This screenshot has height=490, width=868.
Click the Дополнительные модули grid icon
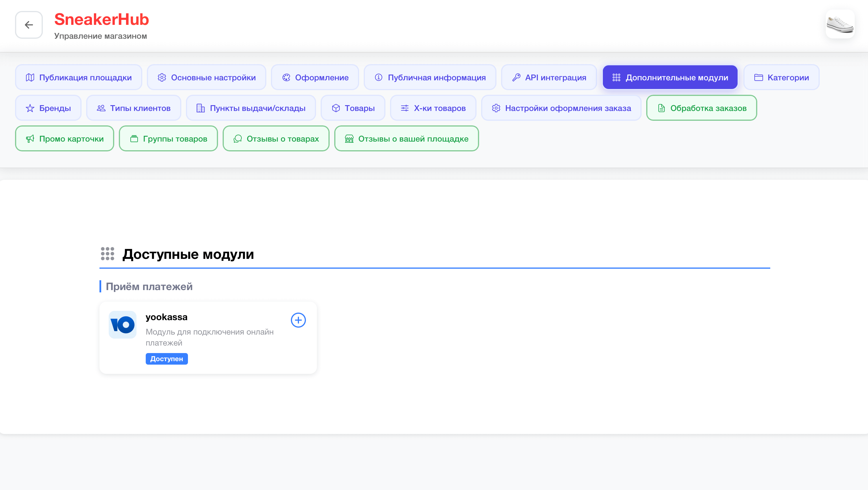pos(616,77)
